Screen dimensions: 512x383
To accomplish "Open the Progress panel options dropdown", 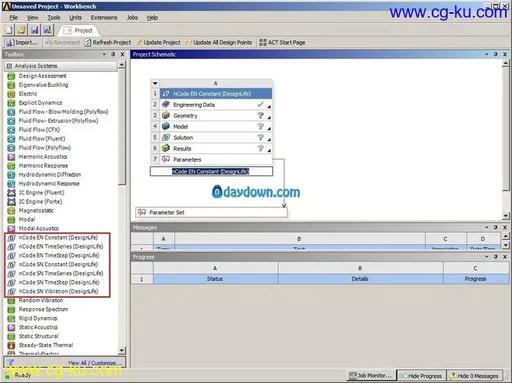I will 486,257.
